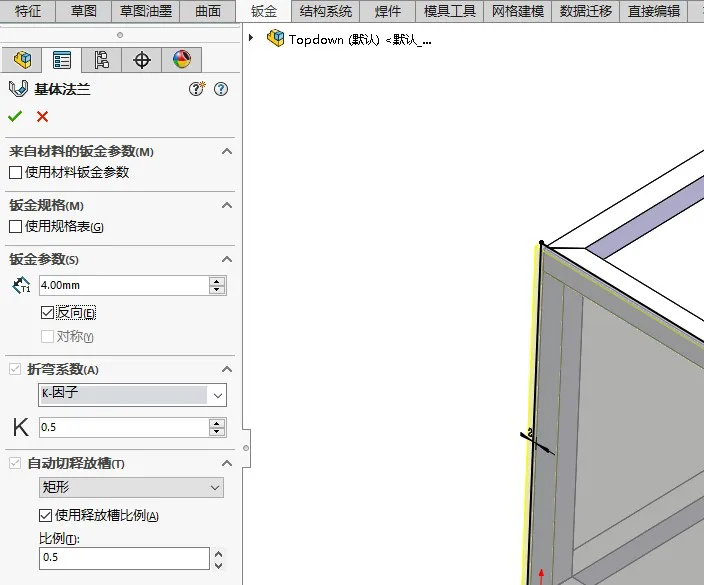
Task: Open the K-因子 bend allowance dropdown
Action: click(132, 395)
